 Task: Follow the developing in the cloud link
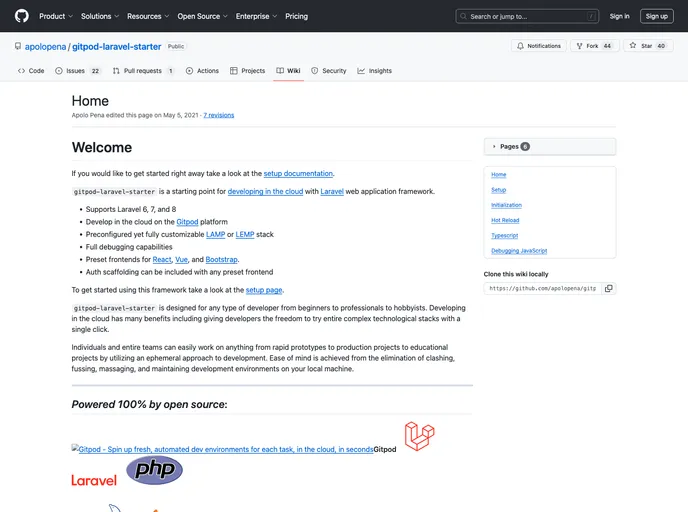click(x=265, y=192)
